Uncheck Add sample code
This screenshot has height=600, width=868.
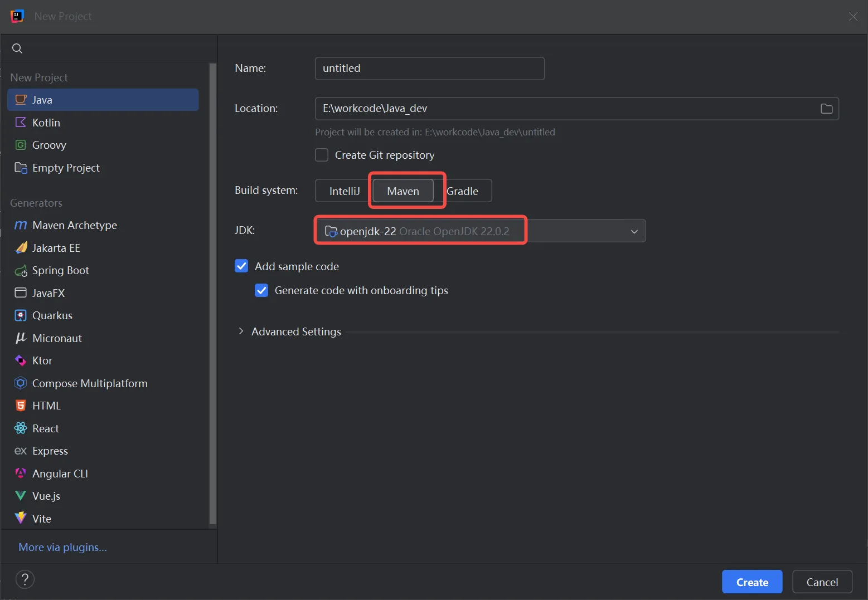241,266
